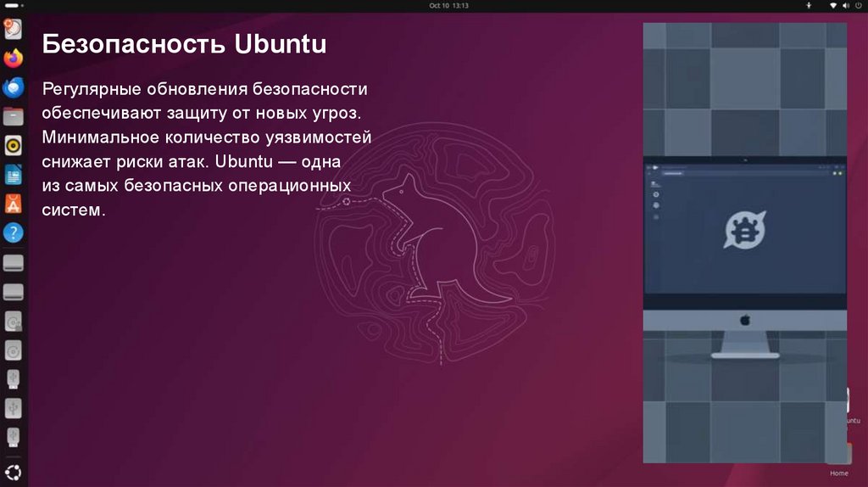Open the Files manager dock icon
Image resolution: width=868 pixels, height=487 pixels.
pyautogui.click(x=14, y=116)
